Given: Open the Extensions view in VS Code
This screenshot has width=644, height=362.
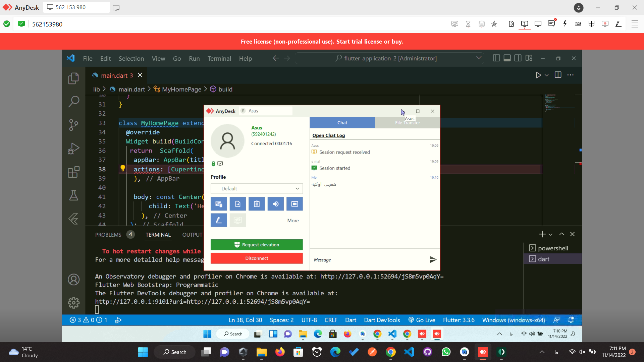Looking at the screenshot, I should (x=73, y=172).
